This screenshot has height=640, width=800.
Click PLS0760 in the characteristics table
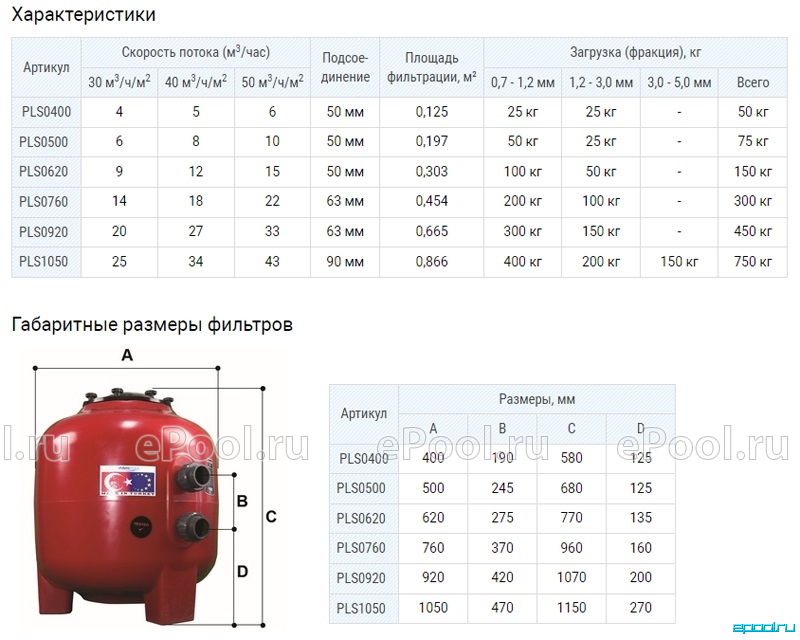(x=43, y=202)
